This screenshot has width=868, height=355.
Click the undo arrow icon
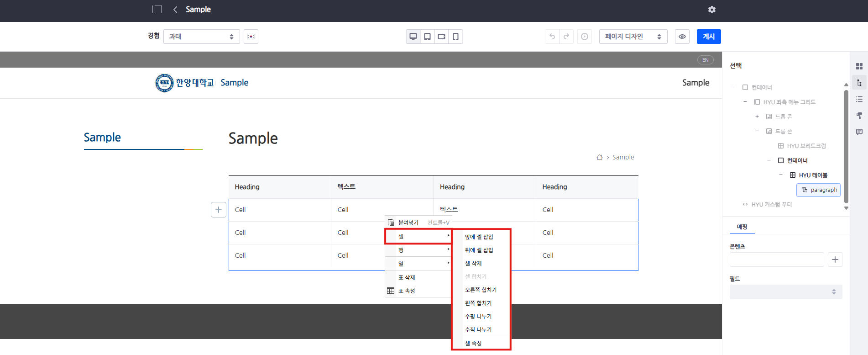[552, 37]
